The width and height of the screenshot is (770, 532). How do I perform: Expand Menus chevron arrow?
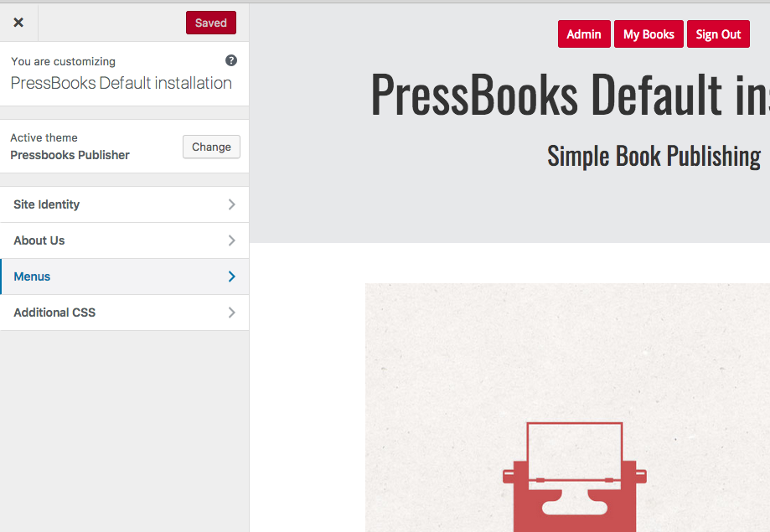point(232,276)
